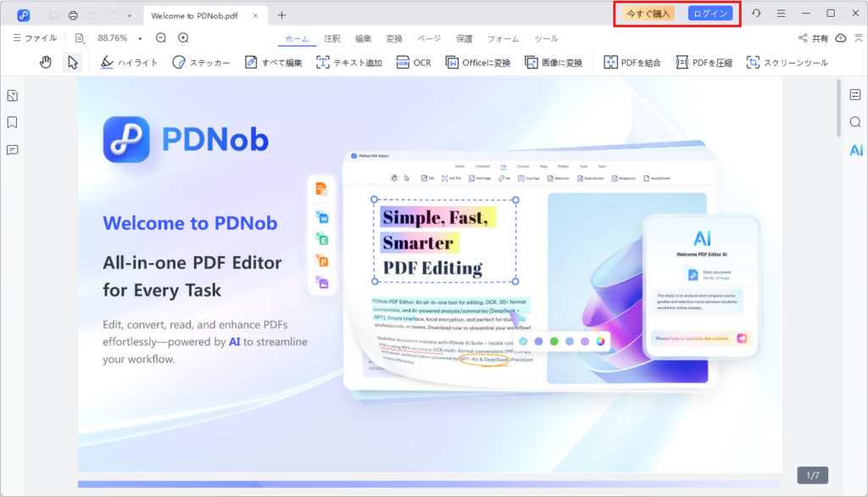Expand the quick access toolbar dropdown arrow
Screen dimensions: 868x497
(x=129, y=15)
